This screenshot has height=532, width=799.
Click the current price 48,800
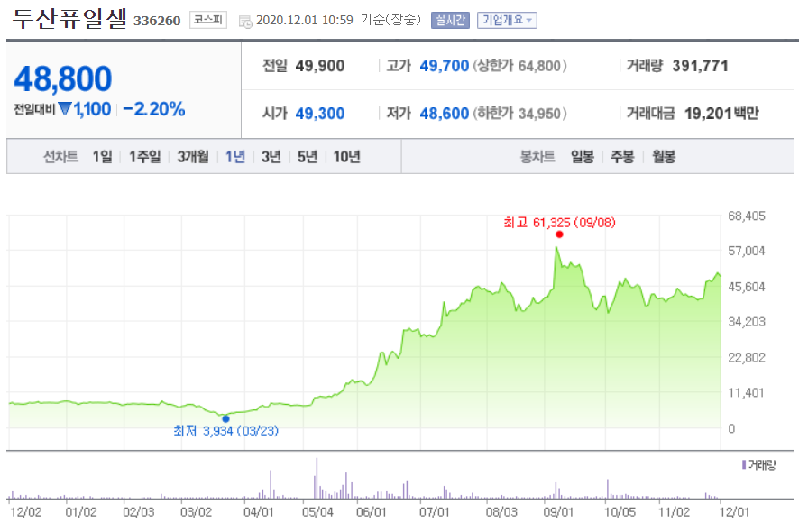tap(62, 79)
